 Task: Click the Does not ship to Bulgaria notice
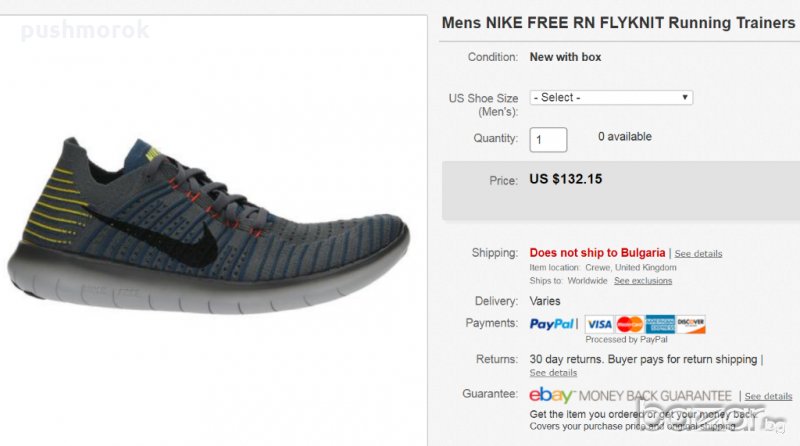tap(597, 253)
